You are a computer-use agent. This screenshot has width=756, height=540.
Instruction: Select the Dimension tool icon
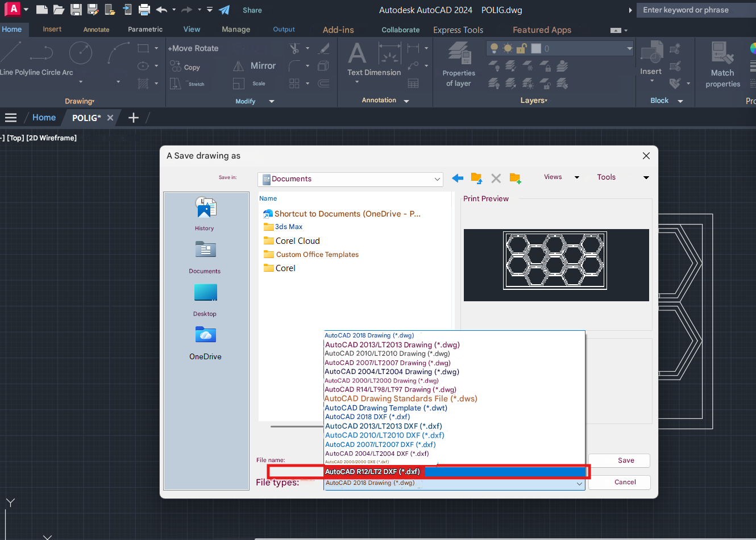pyautogui.click(x=389, y=53)
